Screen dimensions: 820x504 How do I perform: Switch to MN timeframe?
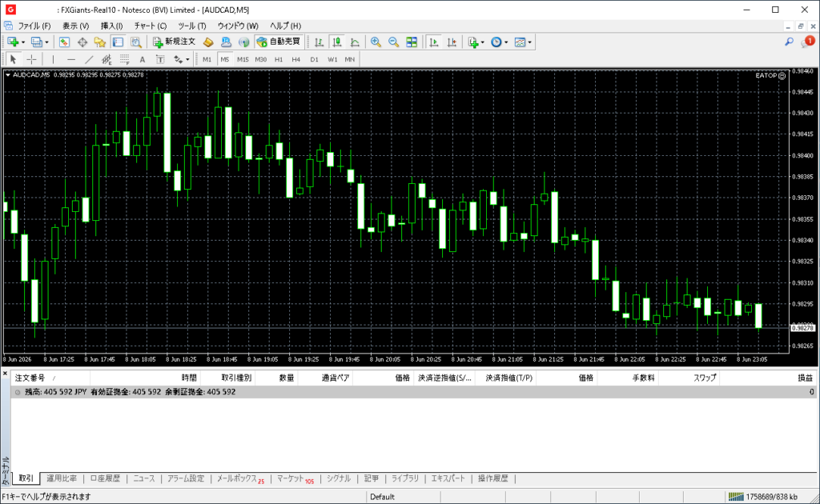[350, 59]
